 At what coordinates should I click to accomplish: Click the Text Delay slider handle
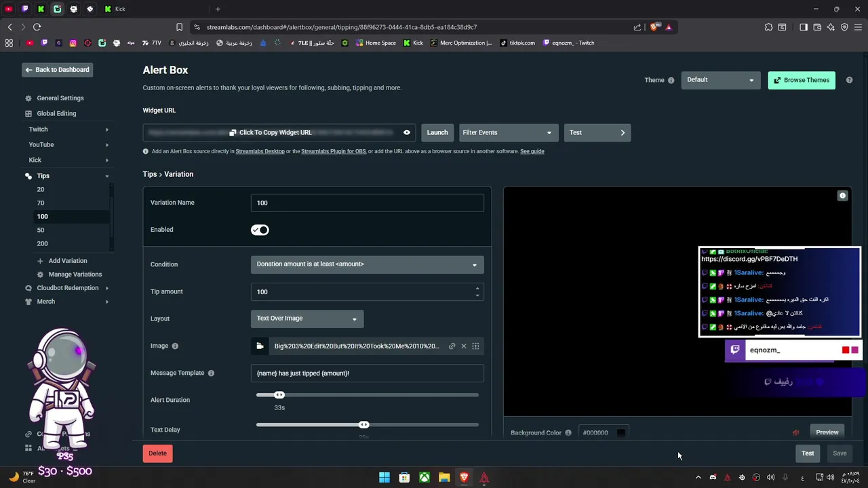coord(364,425)
